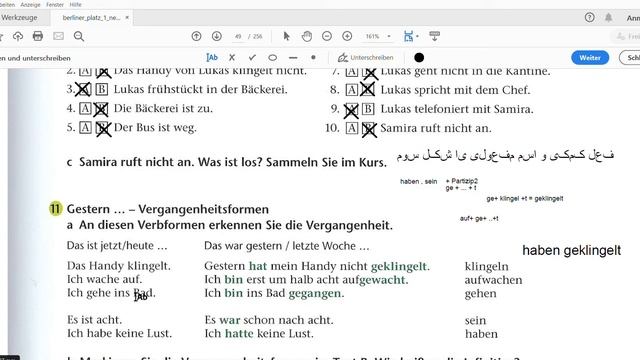The width and height of the screenshot is (640, 360).
Task: Zoom out with minus icon
Action: coord(327,36)
